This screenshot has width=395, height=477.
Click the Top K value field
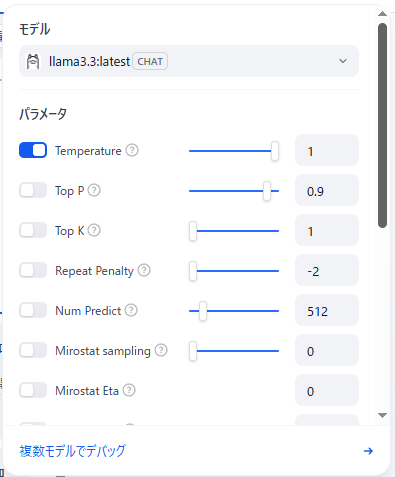pyautogui.click(x=327, y=230)
